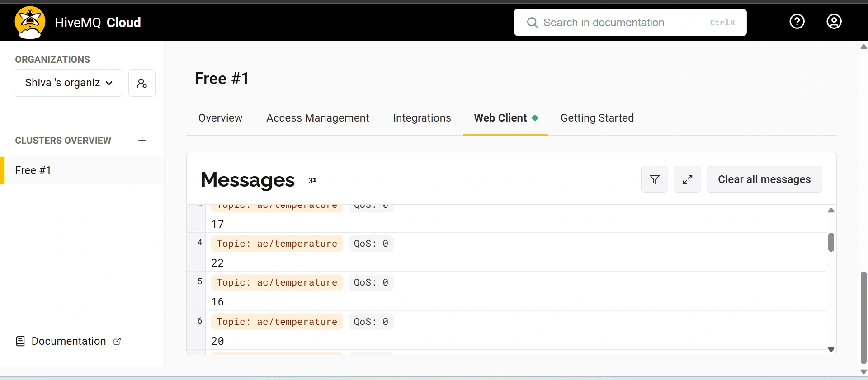
Task: Click topic tag of message 4
Action: tap(277, 244)
